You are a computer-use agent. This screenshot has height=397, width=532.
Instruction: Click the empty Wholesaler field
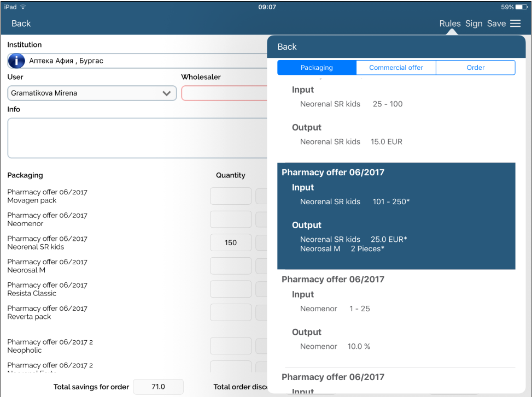(x=224, y=93)
